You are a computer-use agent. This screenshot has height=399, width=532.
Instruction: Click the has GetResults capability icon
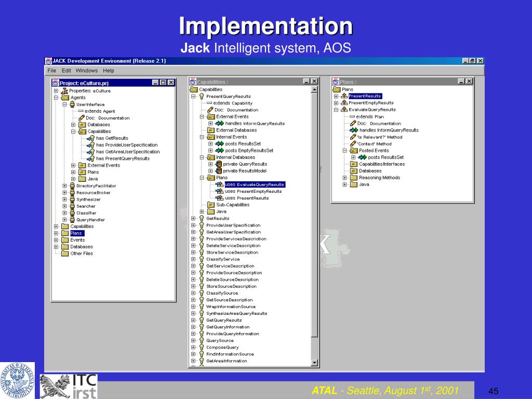pyautogui.click(x=90, y=138)
